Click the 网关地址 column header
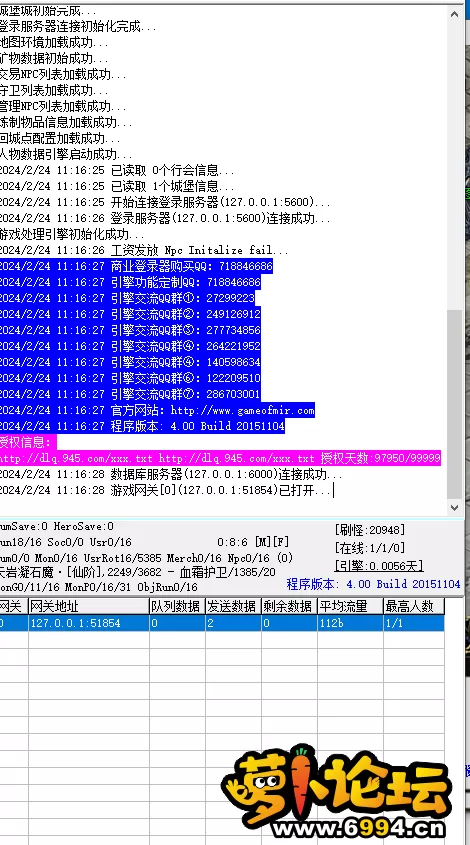Screen dimensions: 470x845 pyautogui.click(x=89, y=606)
